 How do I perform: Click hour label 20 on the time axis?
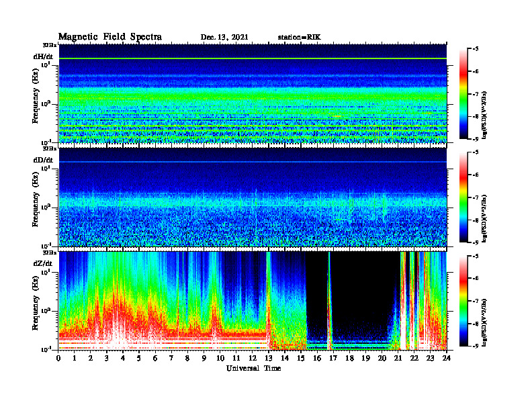(382, 359)
